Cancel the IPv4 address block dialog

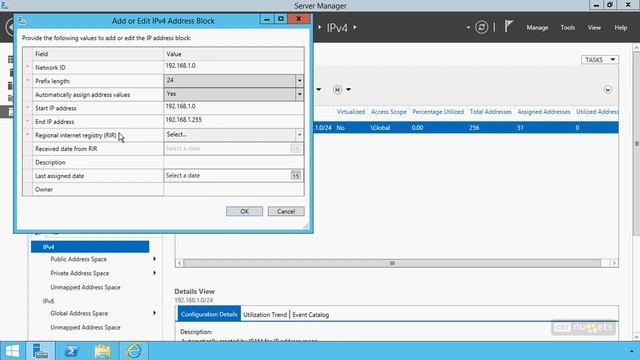coord(286,211)
